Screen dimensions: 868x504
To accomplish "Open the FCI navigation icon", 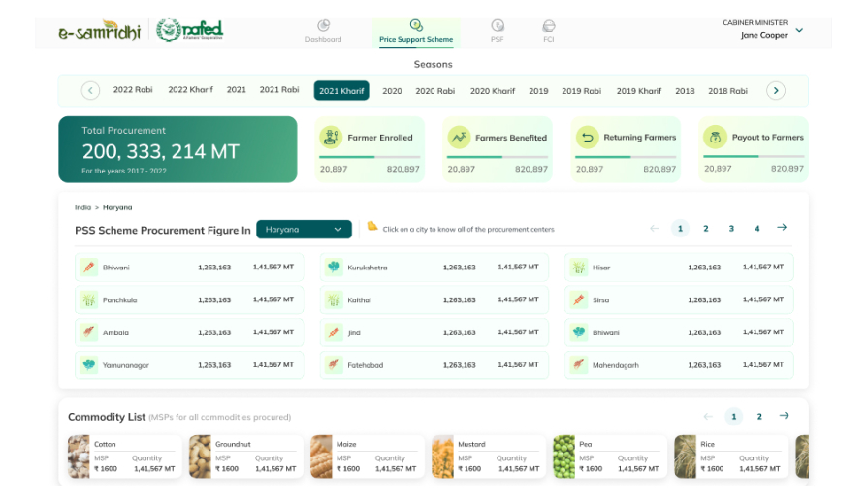I will (x=549, y=26).
